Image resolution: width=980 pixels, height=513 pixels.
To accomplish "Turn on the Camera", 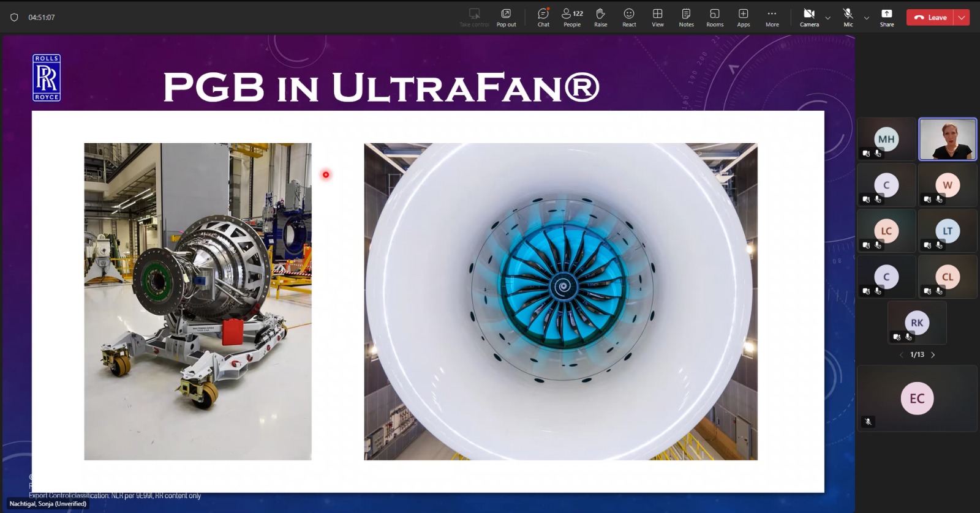I will pyautogui.click(x=809, y=17).
